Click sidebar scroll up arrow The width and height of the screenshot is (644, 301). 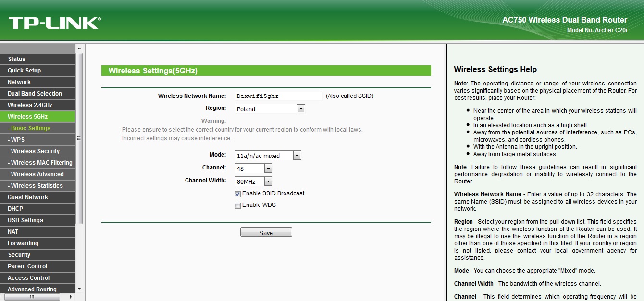79,48
